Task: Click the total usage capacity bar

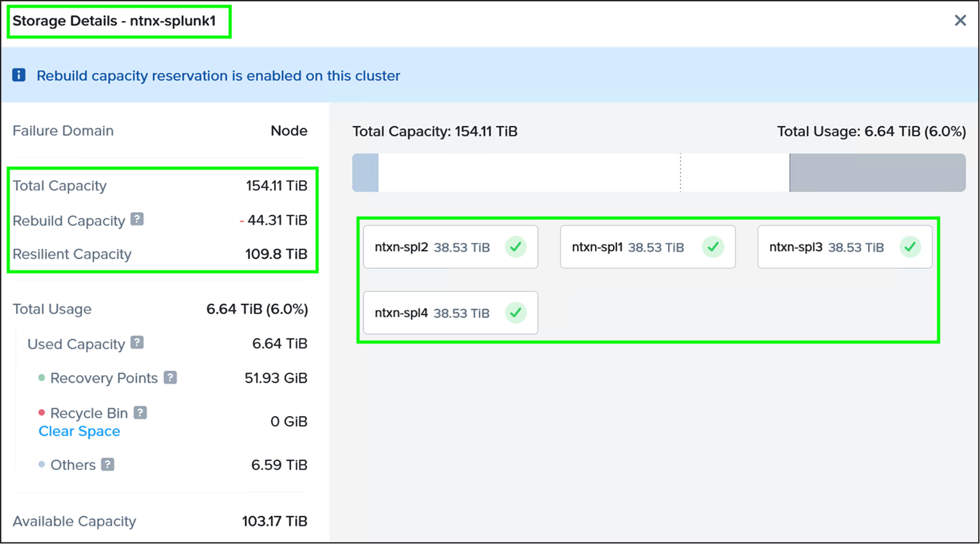Action: [658, 172]
